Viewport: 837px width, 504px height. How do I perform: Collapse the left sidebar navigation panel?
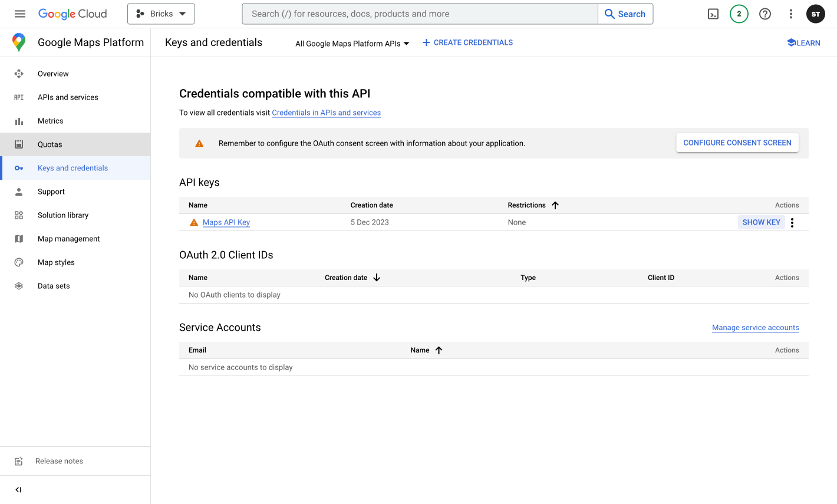(x=18, y=490)
